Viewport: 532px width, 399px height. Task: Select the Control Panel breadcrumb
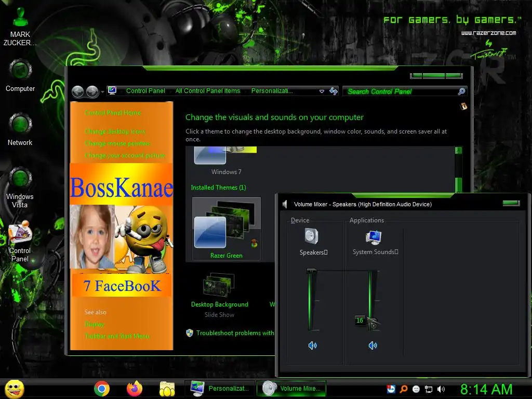coord(145,91)
